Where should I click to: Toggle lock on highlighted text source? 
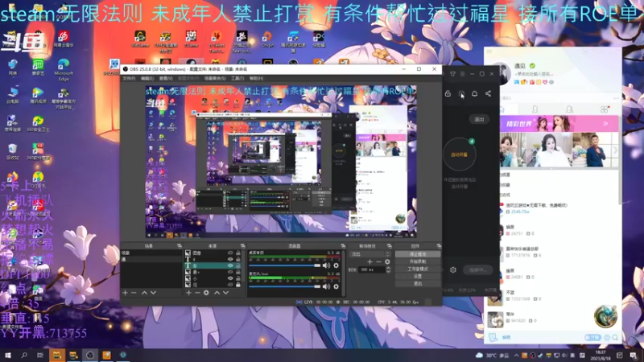pyautogui.click(x=238, y=265)
